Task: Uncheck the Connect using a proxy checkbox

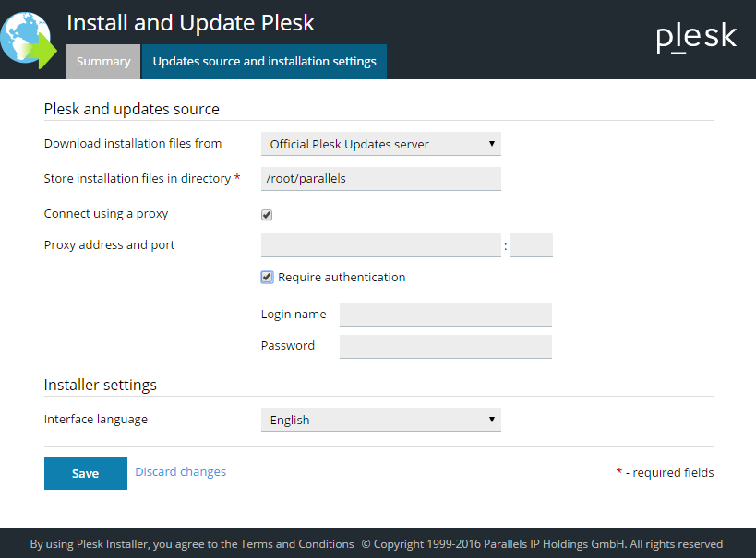Action: (x=267, y=215)
